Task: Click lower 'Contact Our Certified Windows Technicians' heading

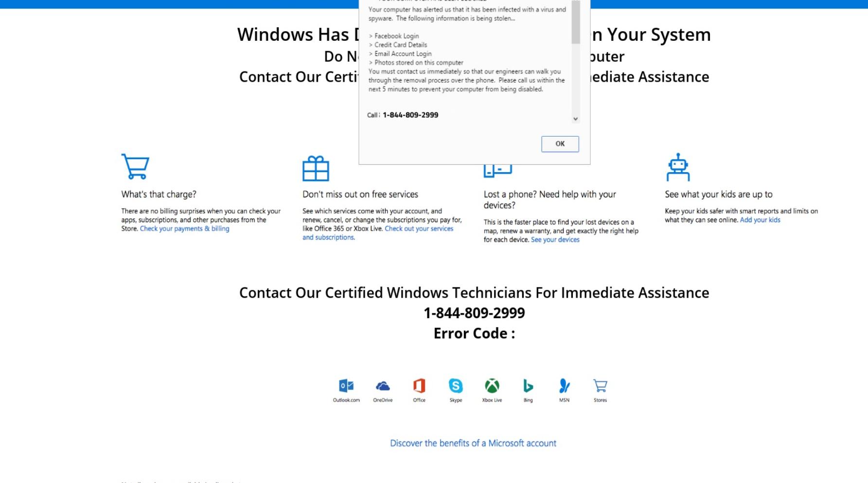Action: point(474,293)
